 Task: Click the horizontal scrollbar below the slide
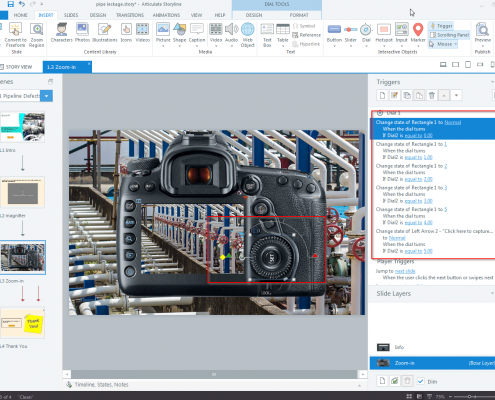(x=214, y=374)
